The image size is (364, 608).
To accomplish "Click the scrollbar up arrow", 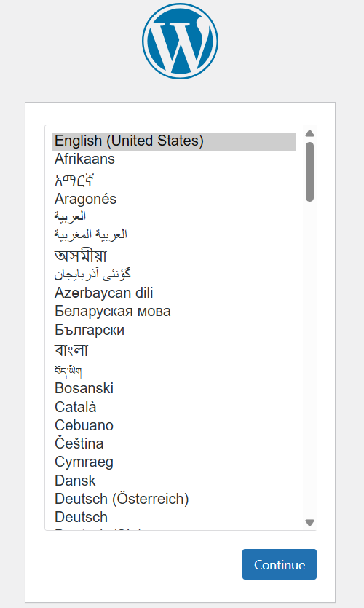I will coord(309,133).
